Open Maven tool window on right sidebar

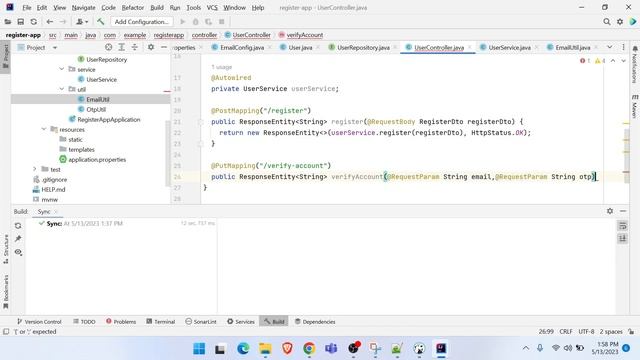click(x=635, y=107)
